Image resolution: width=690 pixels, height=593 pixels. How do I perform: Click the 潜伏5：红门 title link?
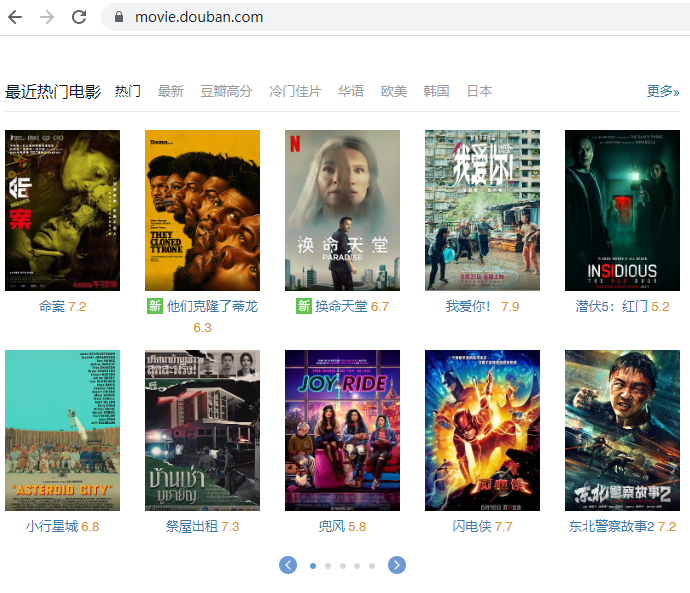[611, 306]
